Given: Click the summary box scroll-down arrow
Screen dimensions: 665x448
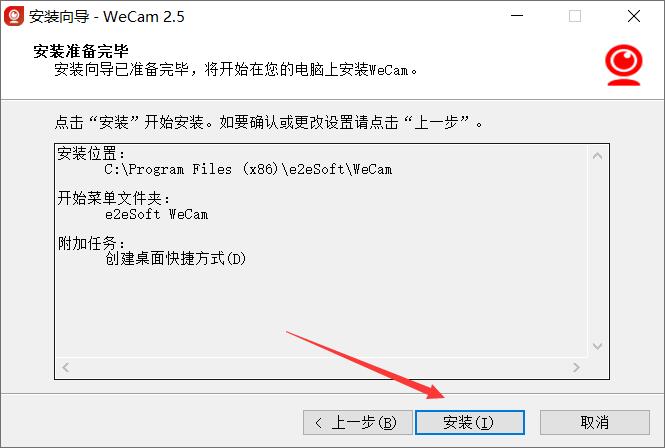Looking at the screenshot, I should click(x=597, y=346).
